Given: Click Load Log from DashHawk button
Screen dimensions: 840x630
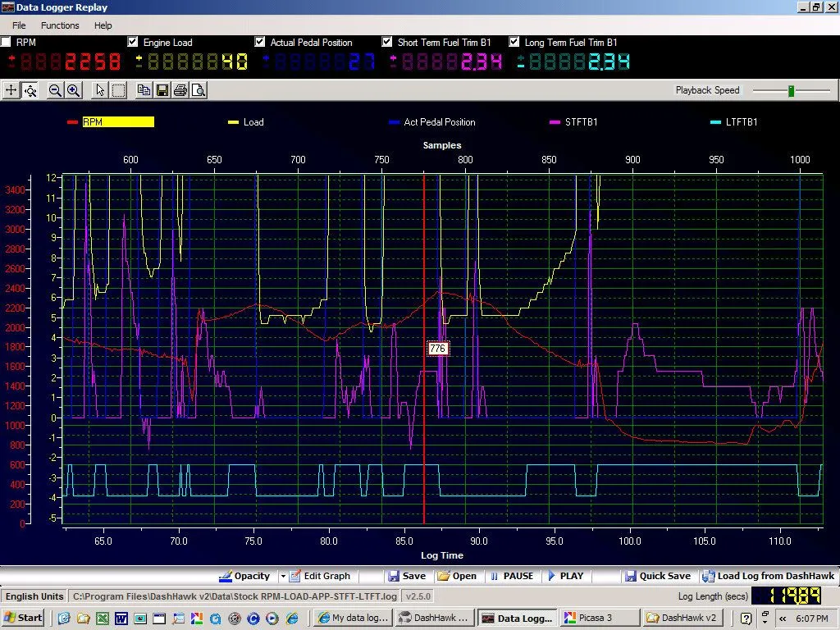Looking at the screenshot, I should pos(766,576).
